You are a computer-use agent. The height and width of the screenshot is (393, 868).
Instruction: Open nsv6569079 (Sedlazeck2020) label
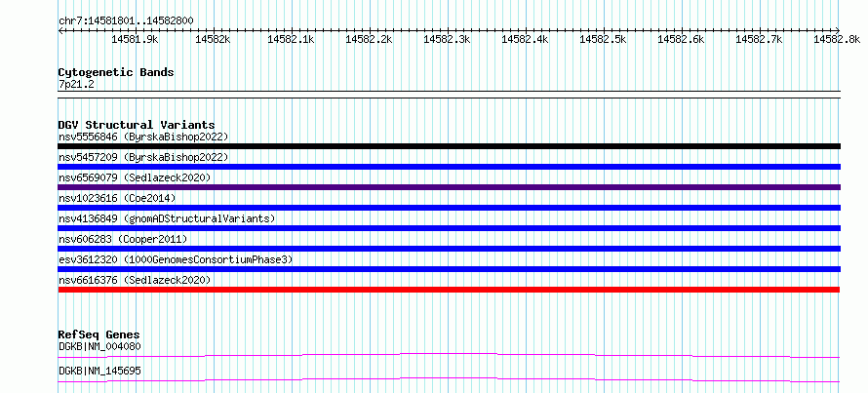pos(135,177)
